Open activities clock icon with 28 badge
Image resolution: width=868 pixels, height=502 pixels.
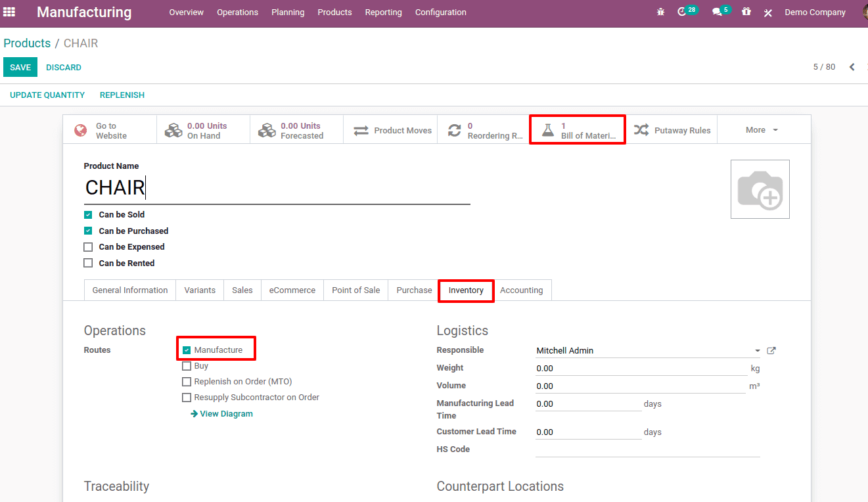point(687,11)
